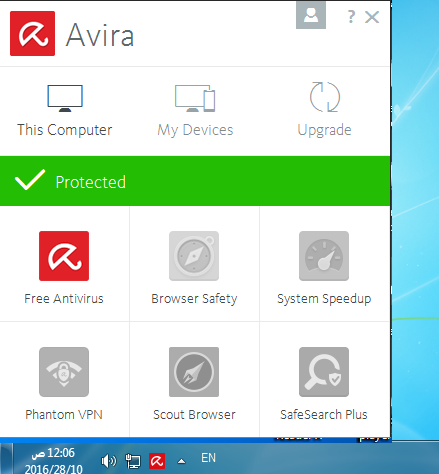Open the SafeSearch Plus magnifier icon

coord(324,372)
